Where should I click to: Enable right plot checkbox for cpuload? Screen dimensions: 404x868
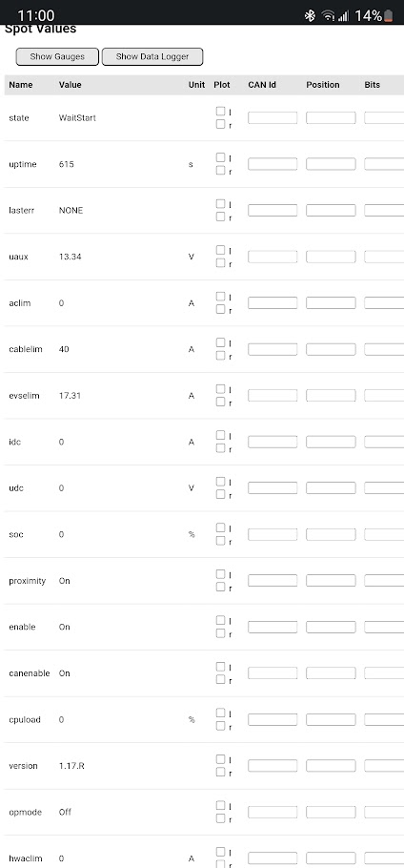[x=220, y=725]
